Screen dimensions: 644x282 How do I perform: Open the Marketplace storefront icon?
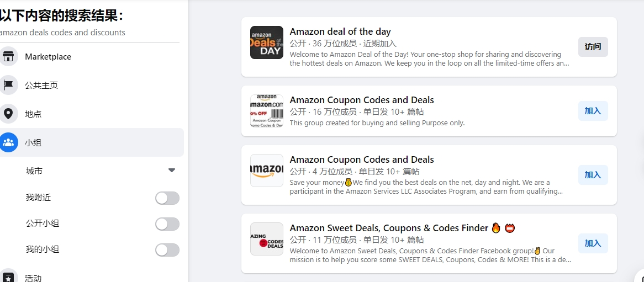(9, 57)
